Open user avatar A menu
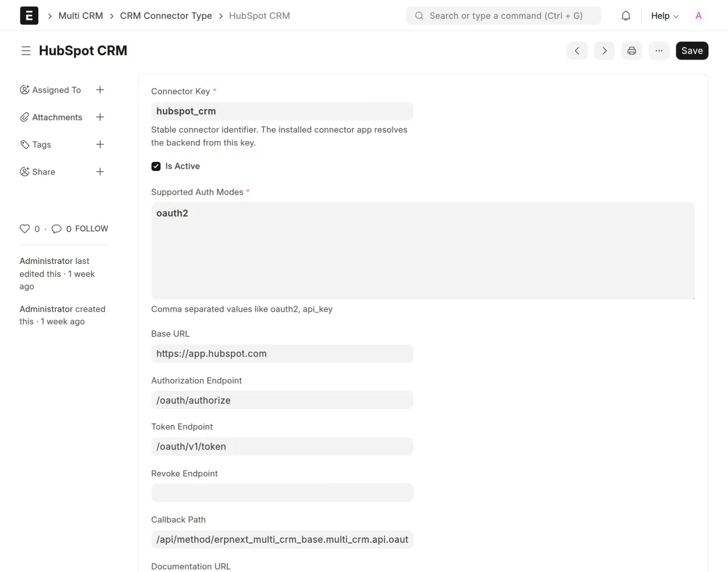728x572 pixels. [x=698, y=16]
